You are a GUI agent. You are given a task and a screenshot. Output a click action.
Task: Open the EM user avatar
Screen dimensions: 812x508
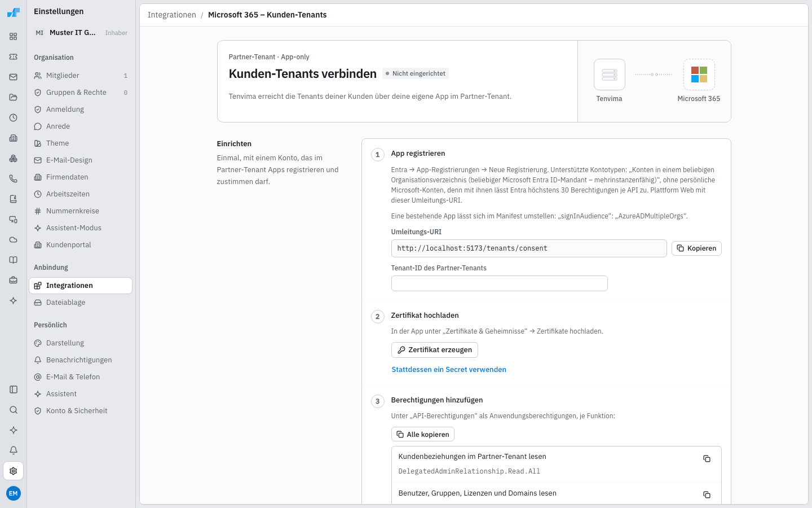click(x=14, y=493)
